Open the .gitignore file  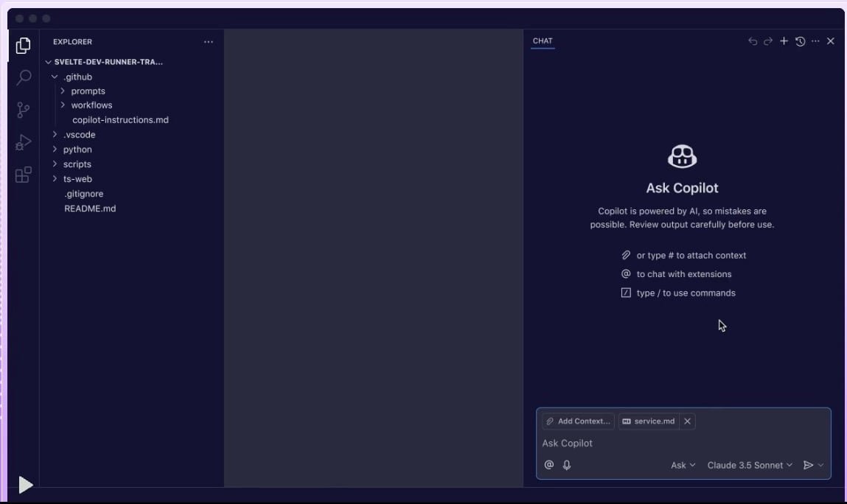coord(84,194)
